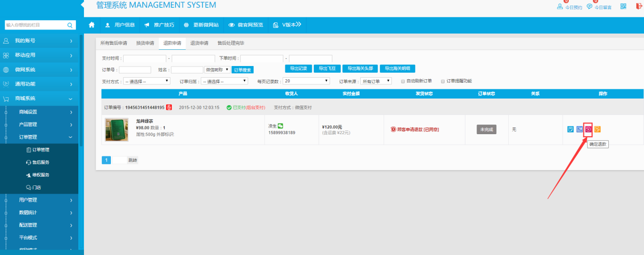
Task: Click the blue image-edit icon in 操作 column
Action: pos(579,129)
